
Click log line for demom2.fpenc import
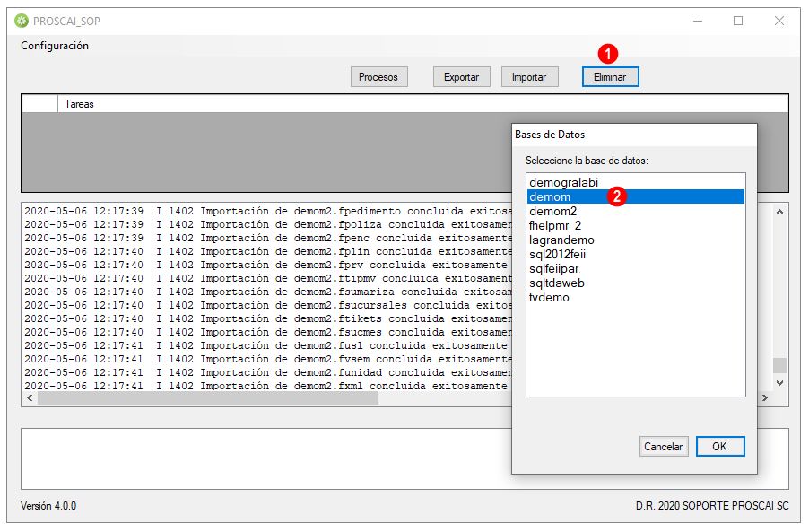coord(268,238)
